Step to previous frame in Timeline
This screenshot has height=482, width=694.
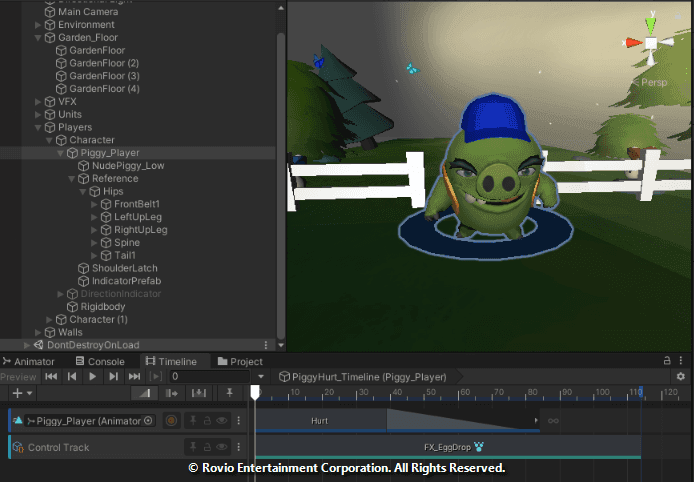tap(72, 377)
